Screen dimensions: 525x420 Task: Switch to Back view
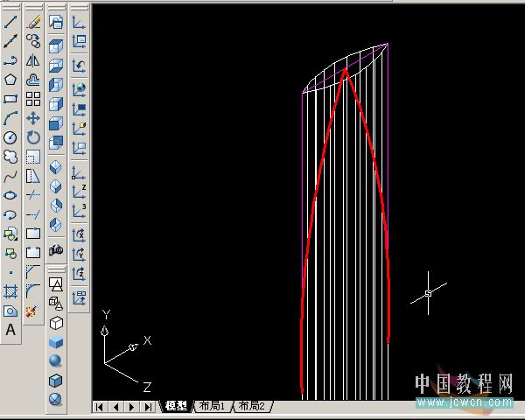tap(56, 143)
